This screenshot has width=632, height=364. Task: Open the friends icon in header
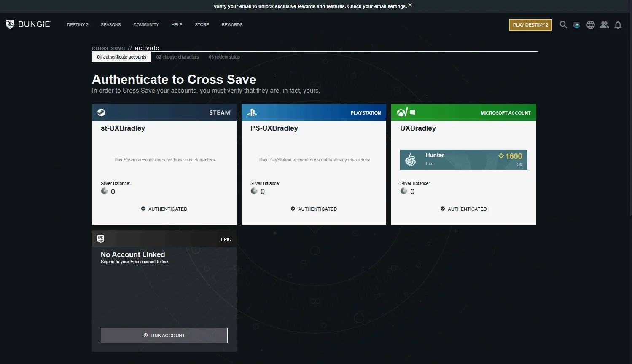click(605, 25)
